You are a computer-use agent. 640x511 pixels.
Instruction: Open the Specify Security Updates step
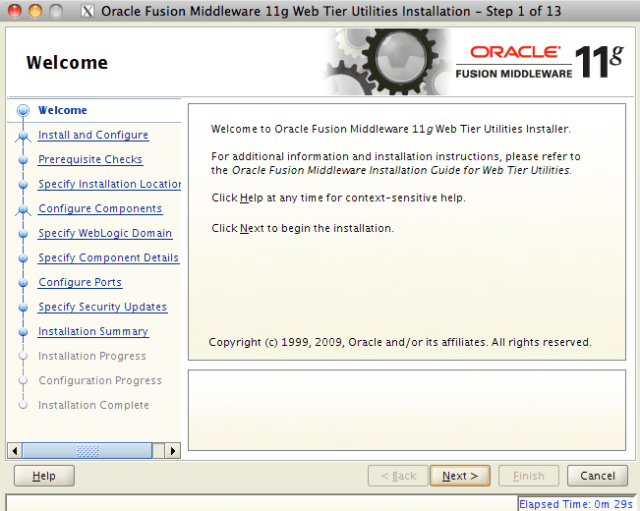(102, 307)
